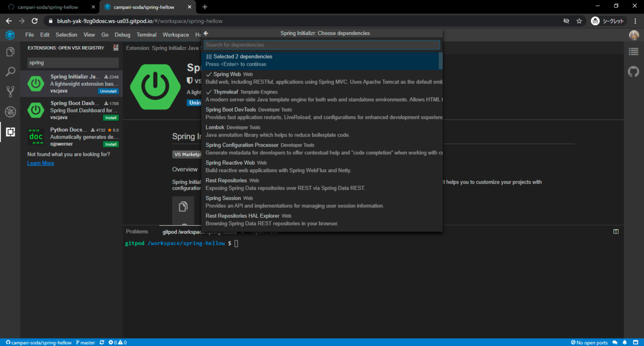The width and height of the screenshot is (644, 346).
Task: Uninstall Spring Initializr in extensions list
Action: 108,91
